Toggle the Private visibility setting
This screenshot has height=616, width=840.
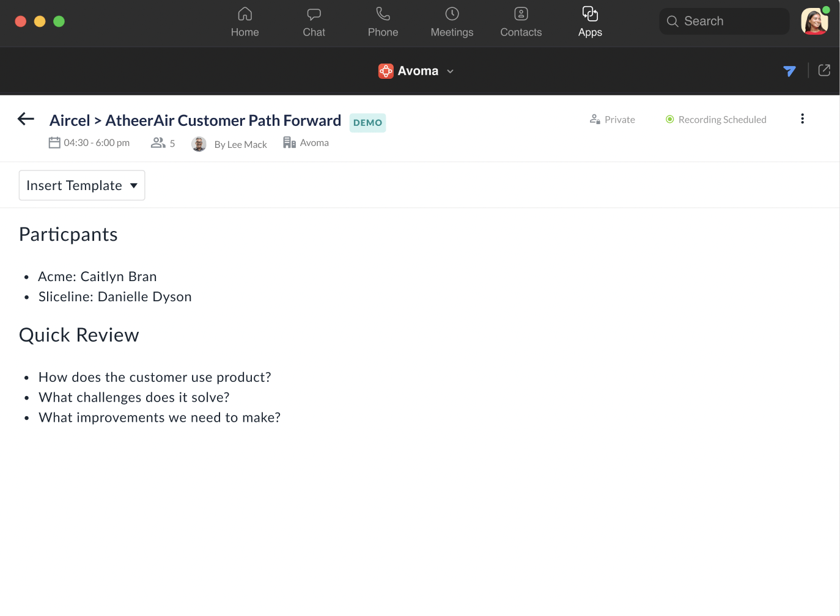pos(613,120)
